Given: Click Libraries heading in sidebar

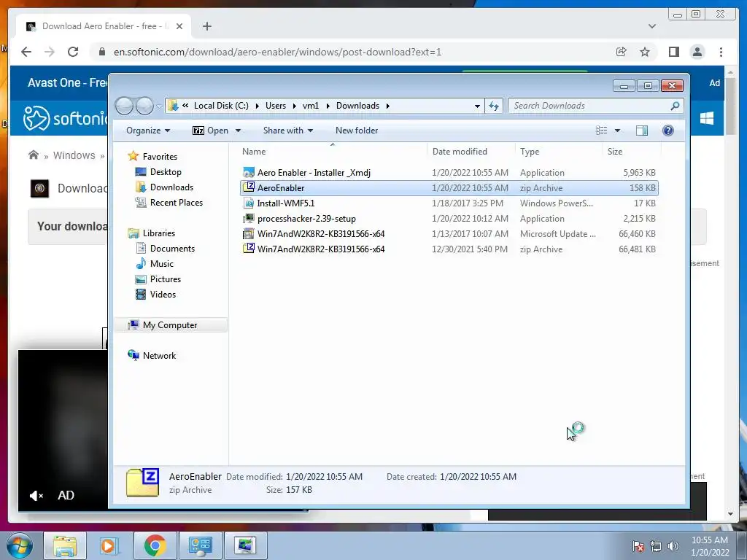Looking at the screenshot, I should click(158, 233).
